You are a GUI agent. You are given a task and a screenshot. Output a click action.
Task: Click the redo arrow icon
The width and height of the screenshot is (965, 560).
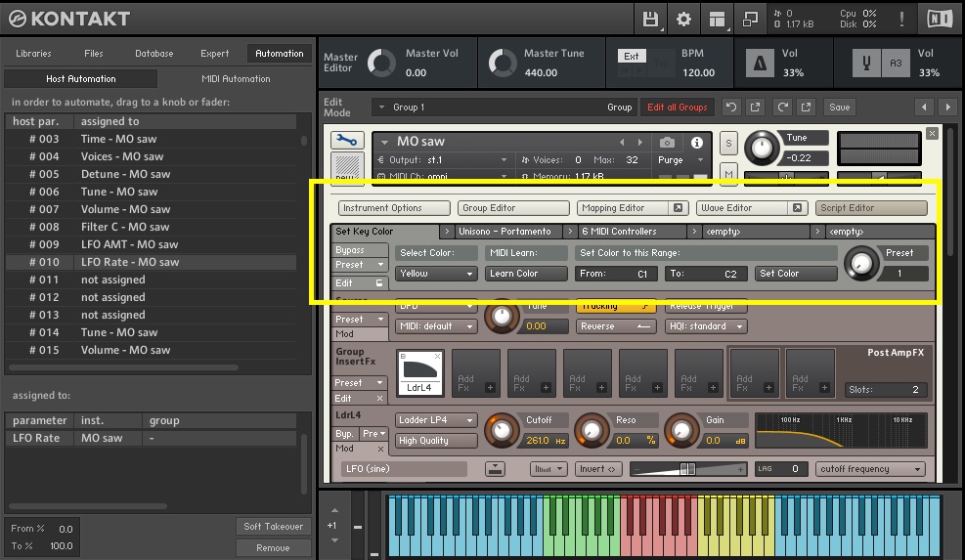click(782, 108)
